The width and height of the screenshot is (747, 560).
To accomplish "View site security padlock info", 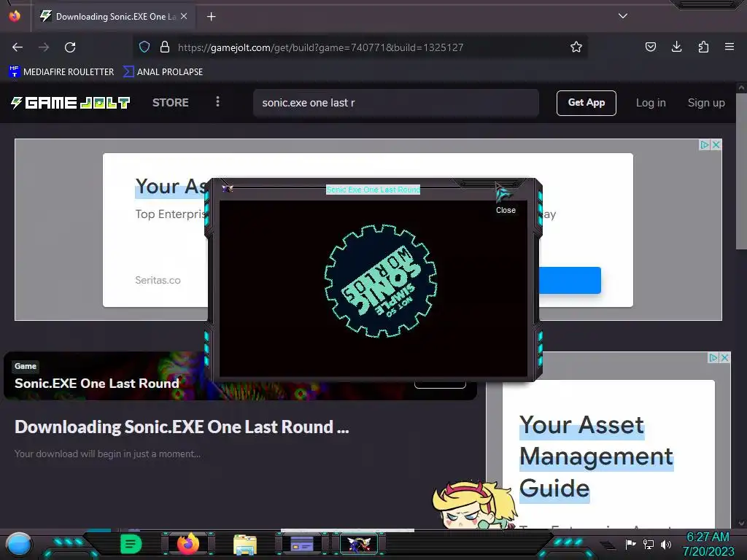I will point(165,47).
